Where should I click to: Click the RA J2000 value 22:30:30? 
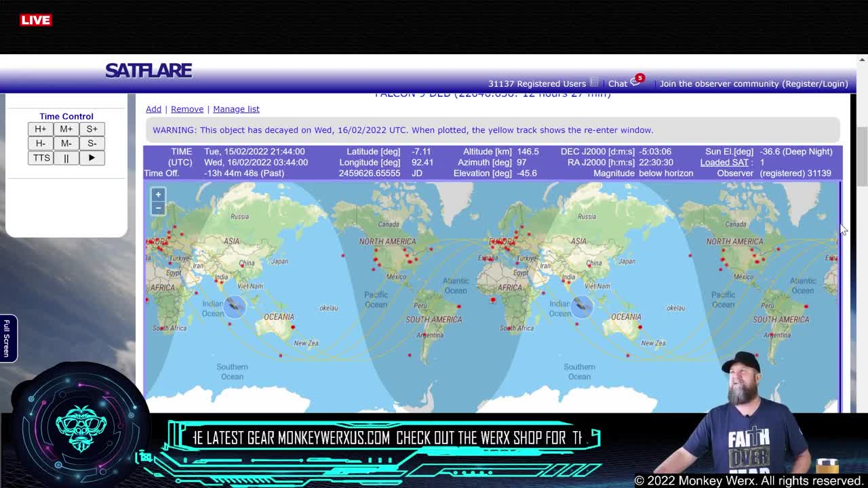click(x=656, y=162)
